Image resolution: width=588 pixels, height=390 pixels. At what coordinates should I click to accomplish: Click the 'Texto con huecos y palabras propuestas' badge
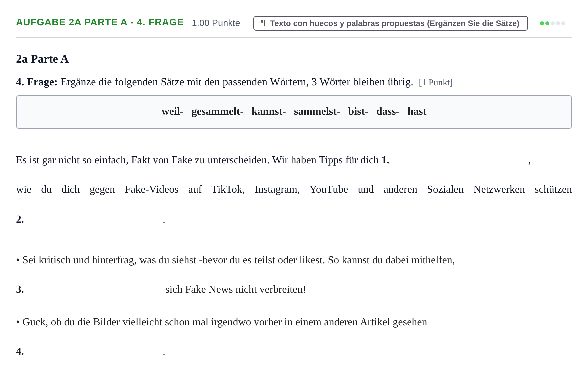[x=390, y=23]
